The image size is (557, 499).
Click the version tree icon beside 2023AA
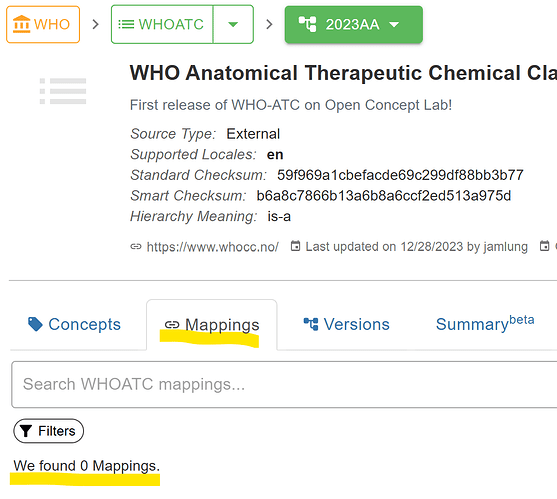(x=307, y=24)
